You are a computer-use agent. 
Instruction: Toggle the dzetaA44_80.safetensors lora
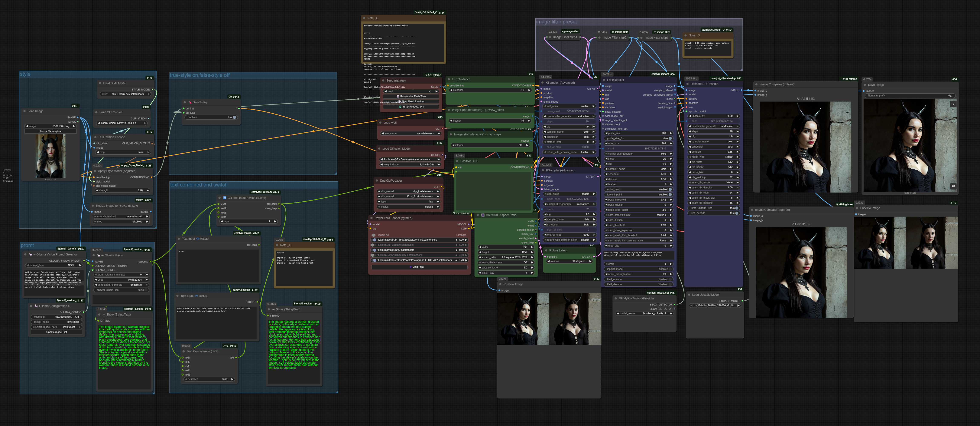[374, 240]
